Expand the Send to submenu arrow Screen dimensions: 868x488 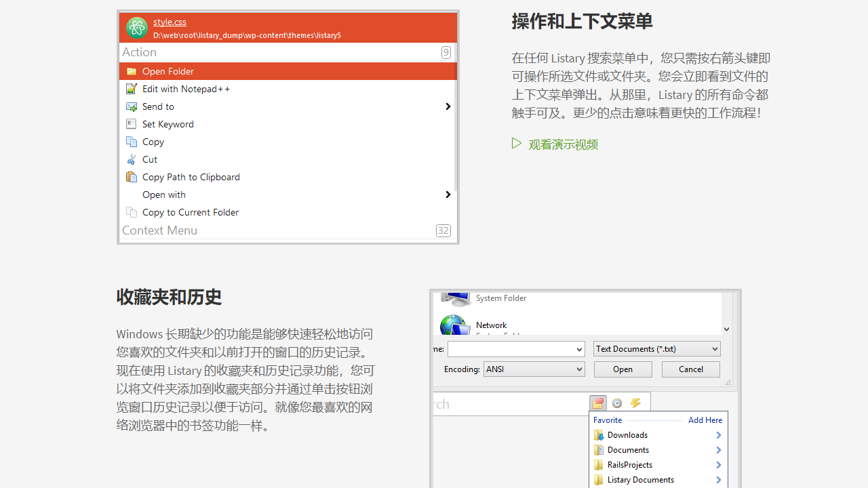point(447,106)
